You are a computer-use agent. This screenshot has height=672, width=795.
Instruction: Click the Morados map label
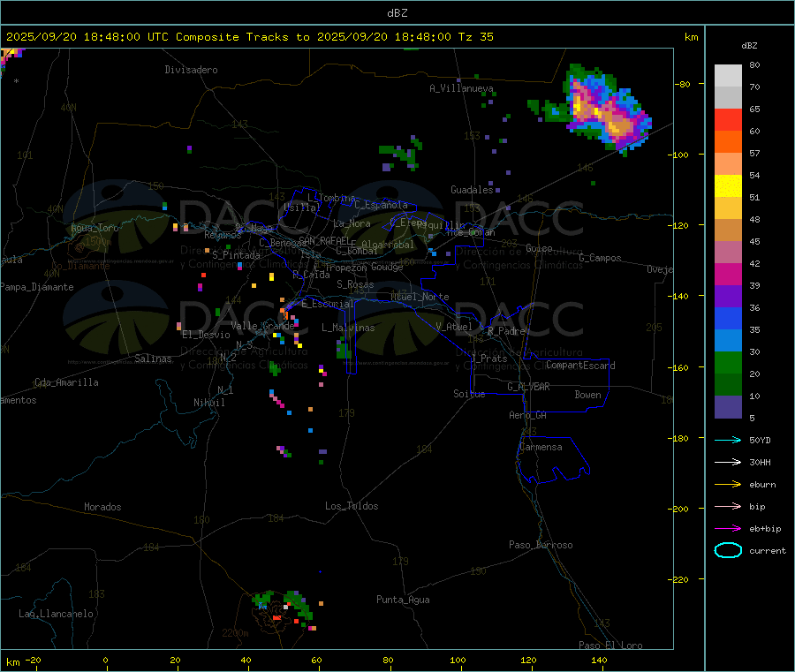(x=103, y=507)
